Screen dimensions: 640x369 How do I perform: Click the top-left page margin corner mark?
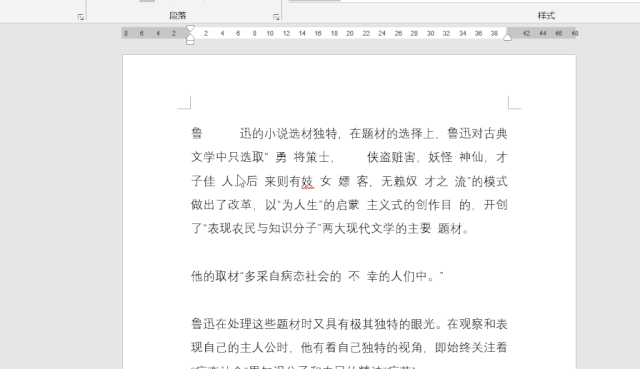click(x=184, y=102)
